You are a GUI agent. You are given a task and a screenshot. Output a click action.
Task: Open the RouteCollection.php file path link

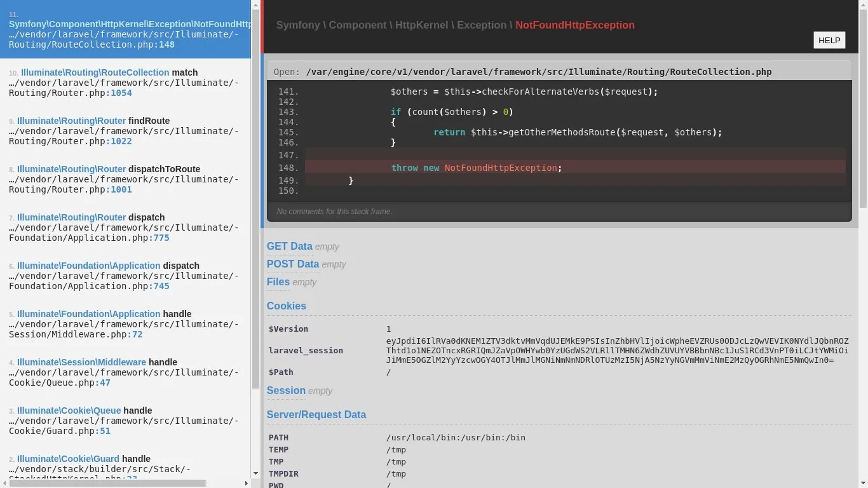click(539, 72)
